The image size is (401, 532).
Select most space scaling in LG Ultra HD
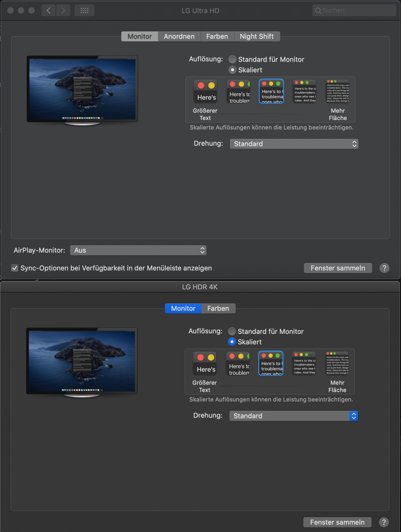point(338,92)
